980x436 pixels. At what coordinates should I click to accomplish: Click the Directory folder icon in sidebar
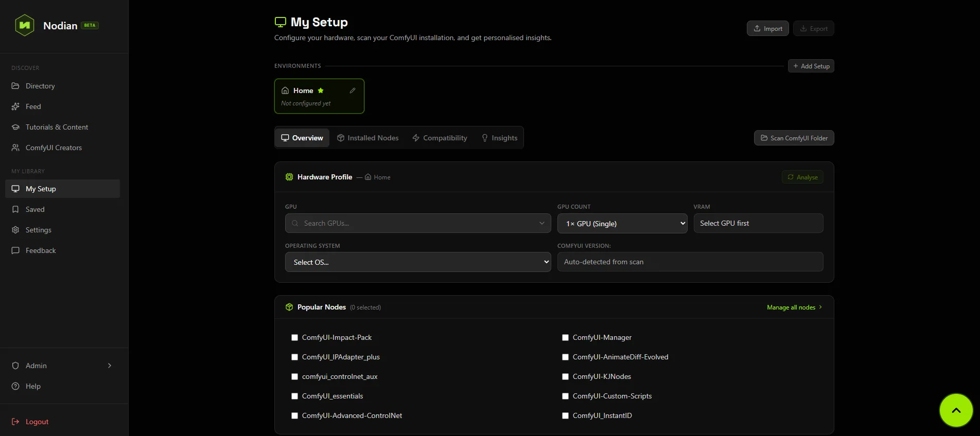click(15, 86)
